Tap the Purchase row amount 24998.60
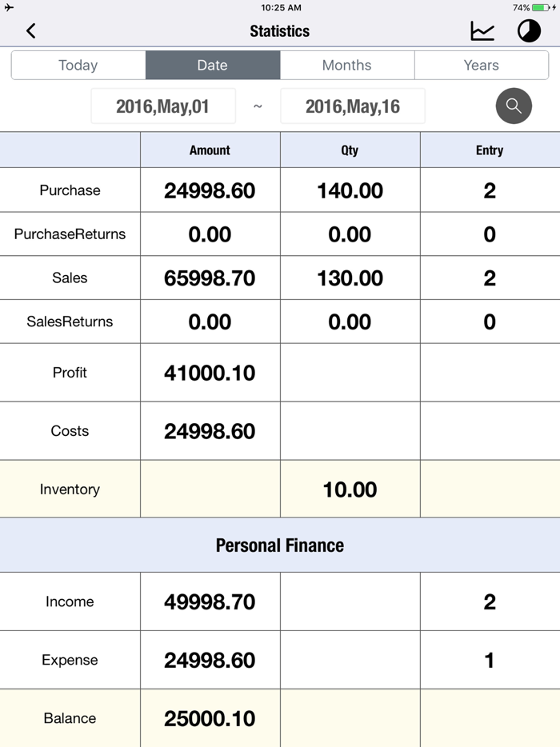 [x=210, y=190]
